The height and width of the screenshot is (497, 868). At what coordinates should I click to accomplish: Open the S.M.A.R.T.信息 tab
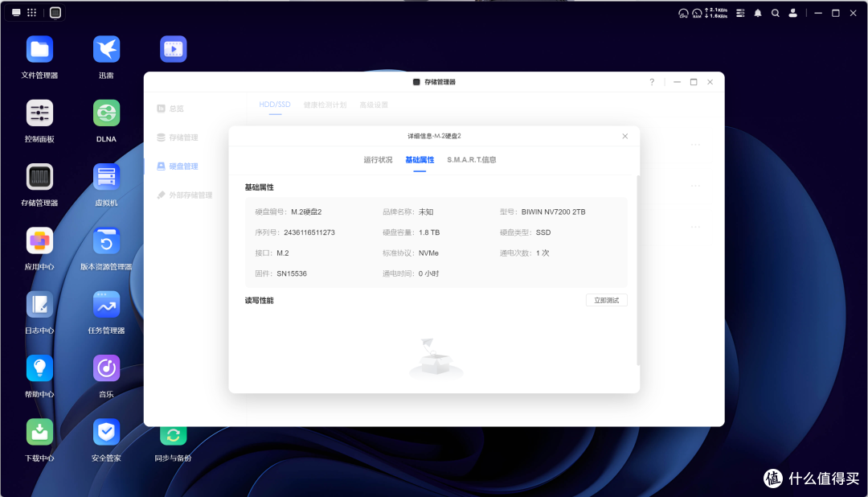(x=472, y=159)
